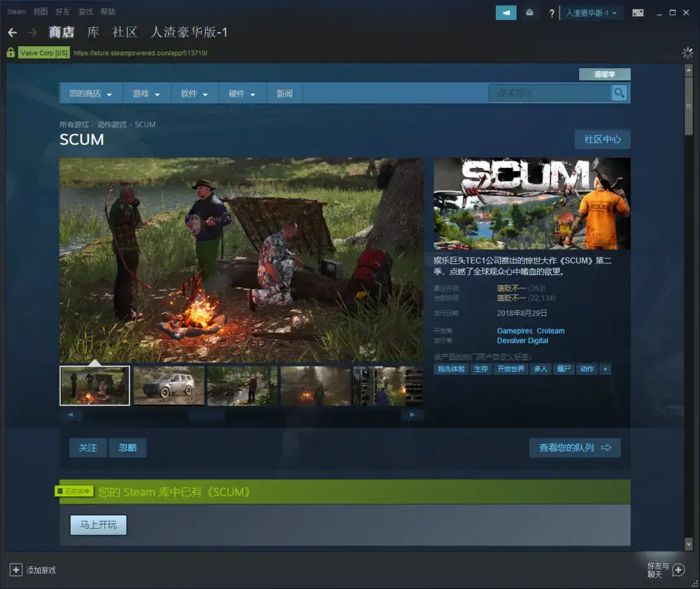Open the notifications icon beside the megaphone
Viewport: 700px width, 589px height.
click(x=530, y=12)
